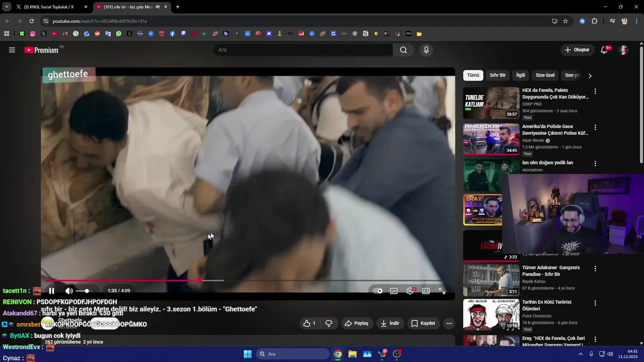Open options for Eray HEX da Favela video
Image resolution: width=644 pixels, height=362 pixels.
click(595, 339)
